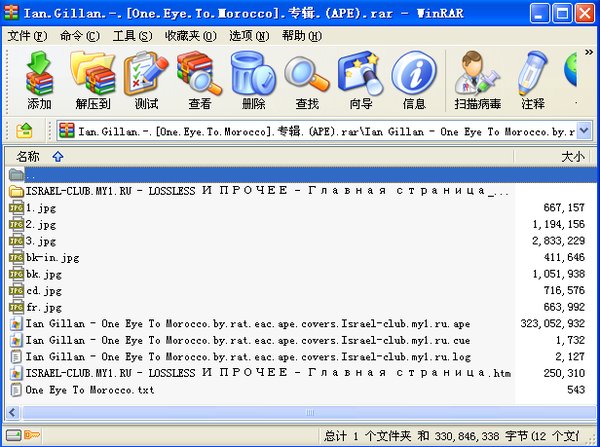Select the 3.jpg file
600x447 pixels.
[x=301, y=241]
